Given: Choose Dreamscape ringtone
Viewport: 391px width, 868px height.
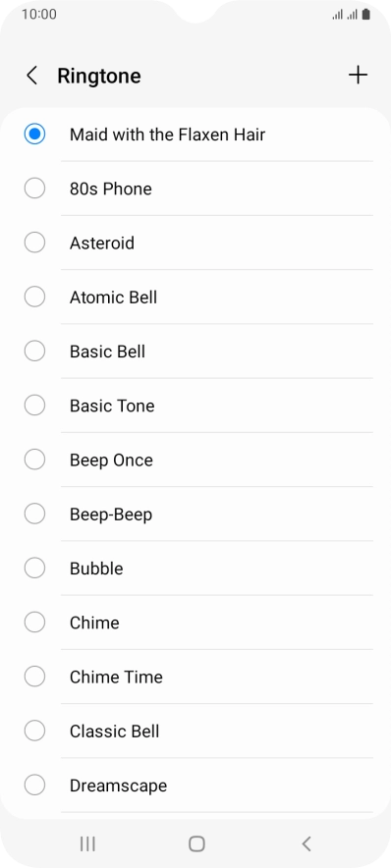Looking at the screenshot, I should [x=197, y=786].
